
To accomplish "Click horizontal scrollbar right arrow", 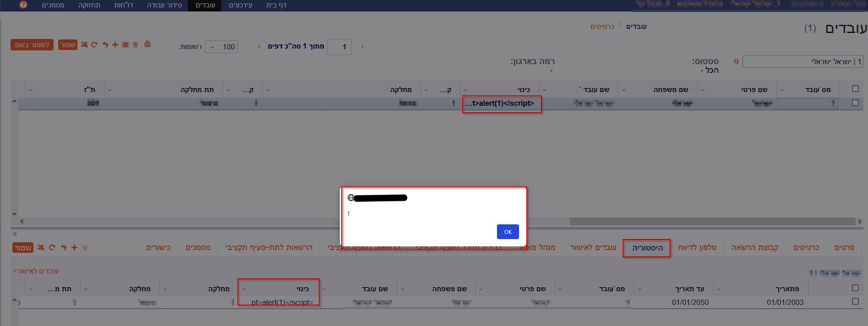I will click(860, 222).
